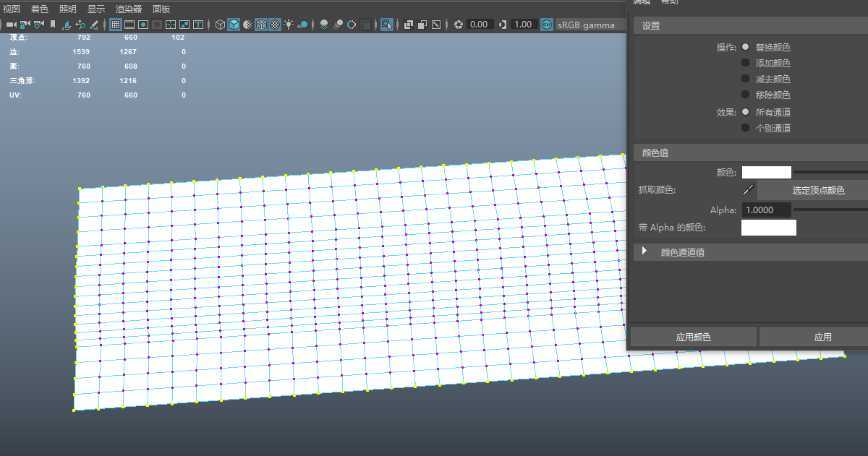The width and height of the screenshot is (868, 456).
Task: Toggle multisample anti-aliasing icon
Action: coord(352,25)
